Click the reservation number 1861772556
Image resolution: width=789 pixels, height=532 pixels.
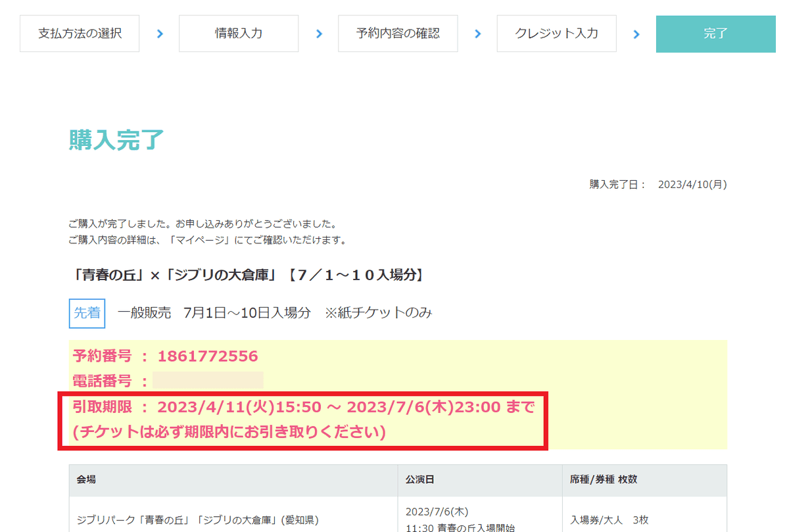(209, 356)
